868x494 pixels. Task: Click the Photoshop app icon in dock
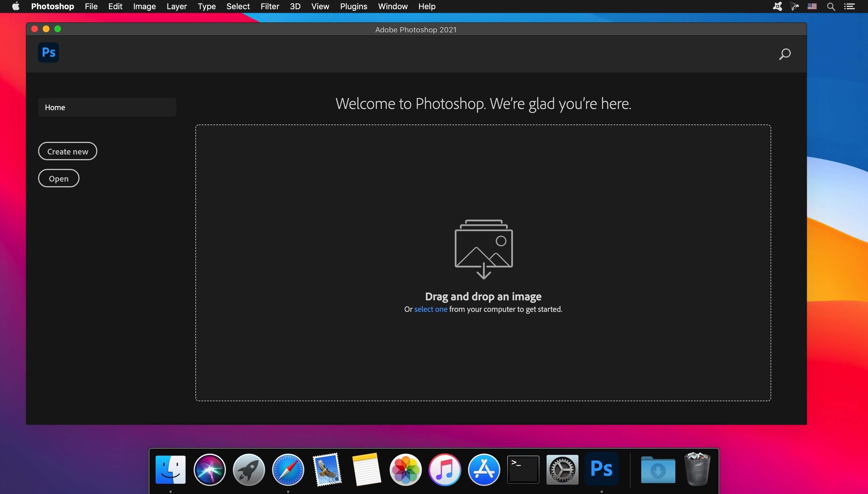[601, 469]
